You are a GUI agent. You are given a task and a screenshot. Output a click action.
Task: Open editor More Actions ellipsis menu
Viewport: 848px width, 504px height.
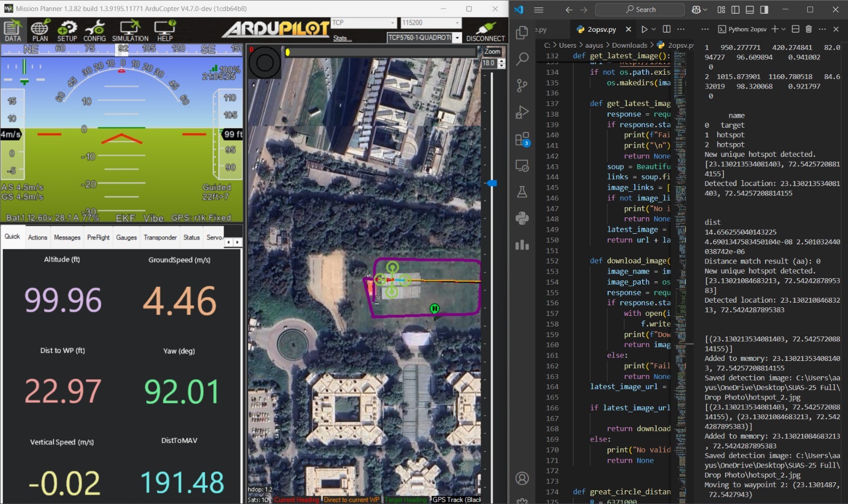click(x=681, y=29)
